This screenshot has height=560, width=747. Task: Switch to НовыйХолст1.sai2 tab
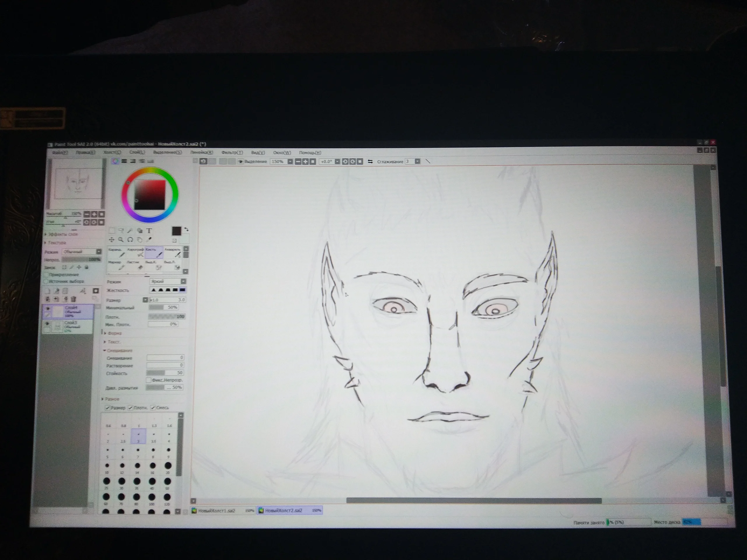(216, 511)
